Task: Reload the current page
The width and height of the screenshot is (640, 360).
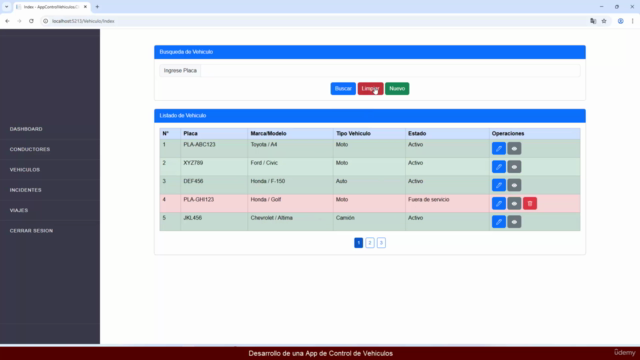Action: (x=31, y=21)
